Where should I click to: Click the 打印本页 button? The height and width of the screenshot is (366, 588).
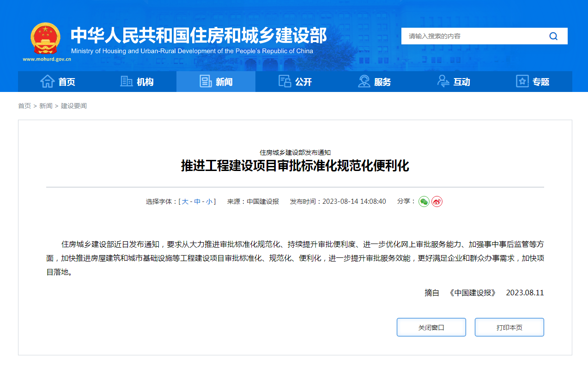click(509, 327)
